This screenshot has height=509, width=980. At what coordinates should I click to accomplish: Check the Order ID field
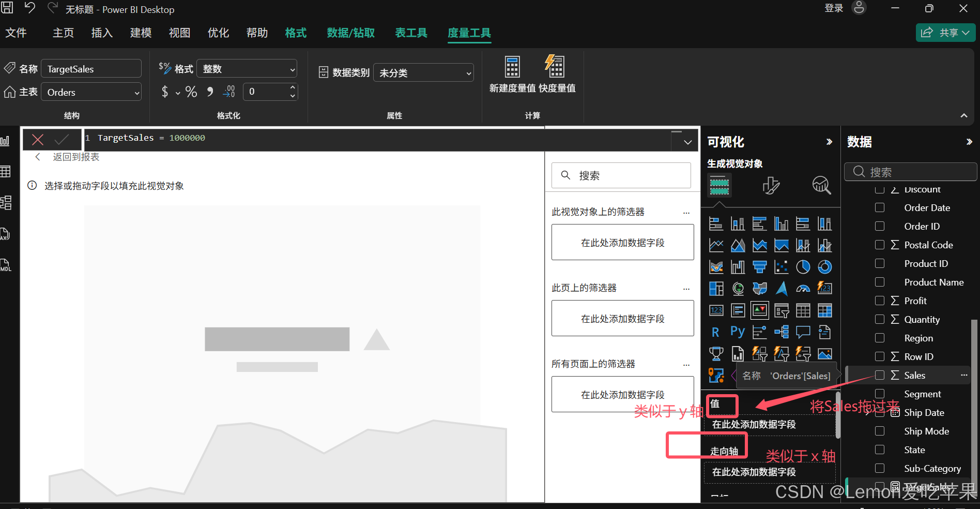click(x=880, y=226)
